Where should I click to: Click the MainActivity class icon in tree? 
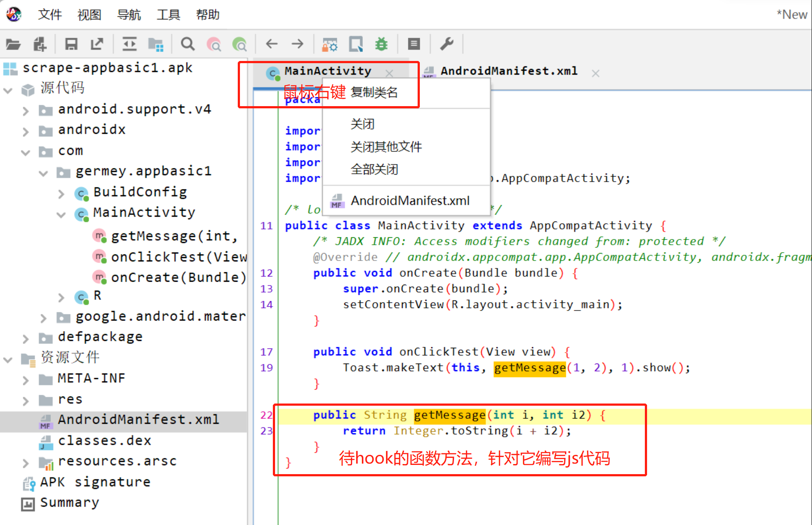(81, 214)
